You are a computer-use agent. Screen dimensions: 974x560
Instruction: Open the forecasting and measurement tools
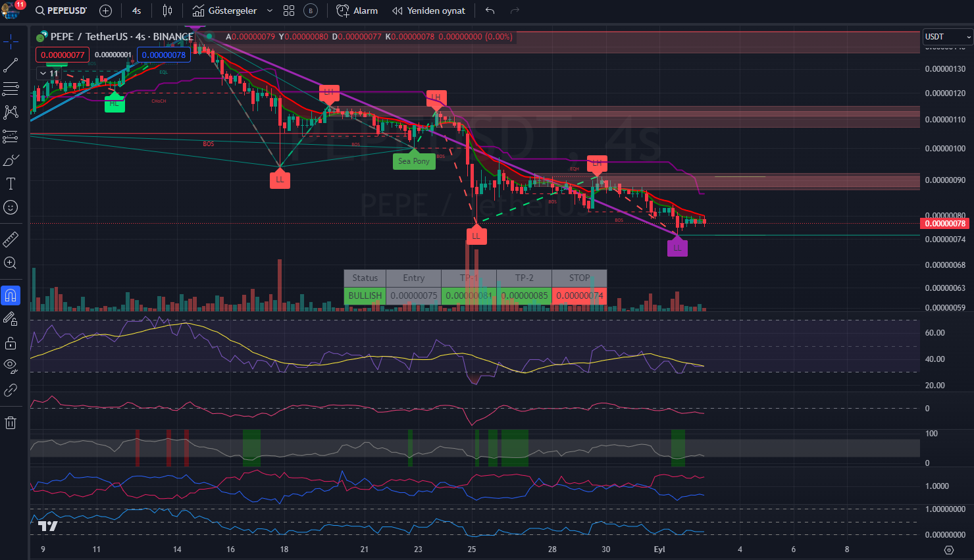(x=11, y=136)
